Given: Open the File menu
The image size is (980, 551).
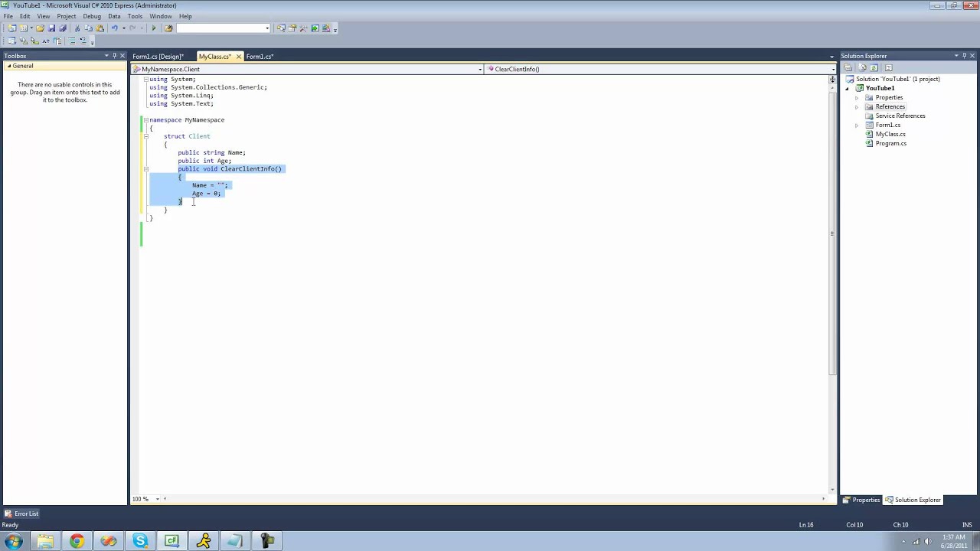Looking at the screenshot, I should point(8,16).
